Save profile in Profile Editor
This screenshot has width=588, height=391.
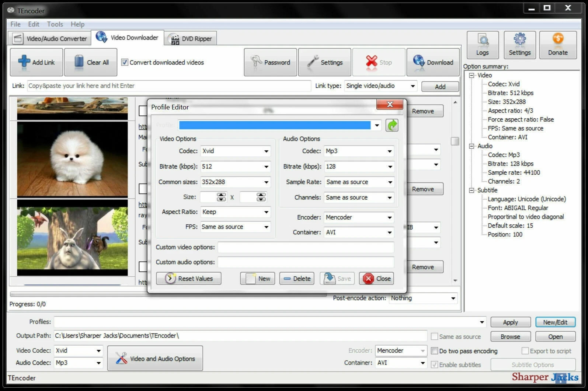[337, 278]
